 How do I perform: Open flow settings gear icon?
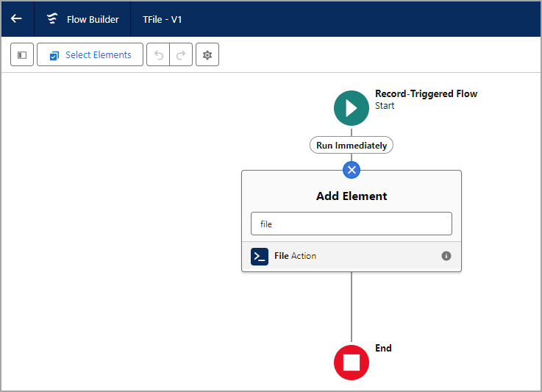(207, 54)
